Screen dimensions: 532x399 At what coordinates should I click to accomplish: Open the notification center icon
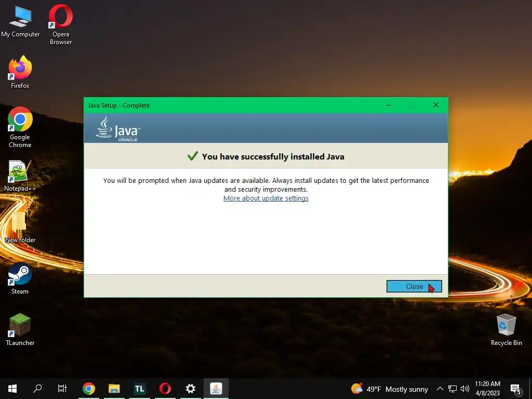[515, 389]
